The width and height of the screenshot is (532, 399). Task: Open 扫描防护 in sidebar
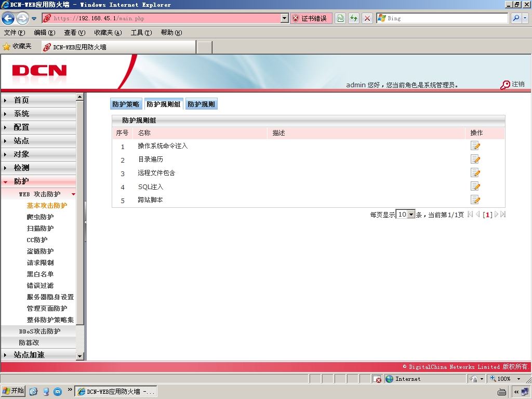tap(40, 229)
